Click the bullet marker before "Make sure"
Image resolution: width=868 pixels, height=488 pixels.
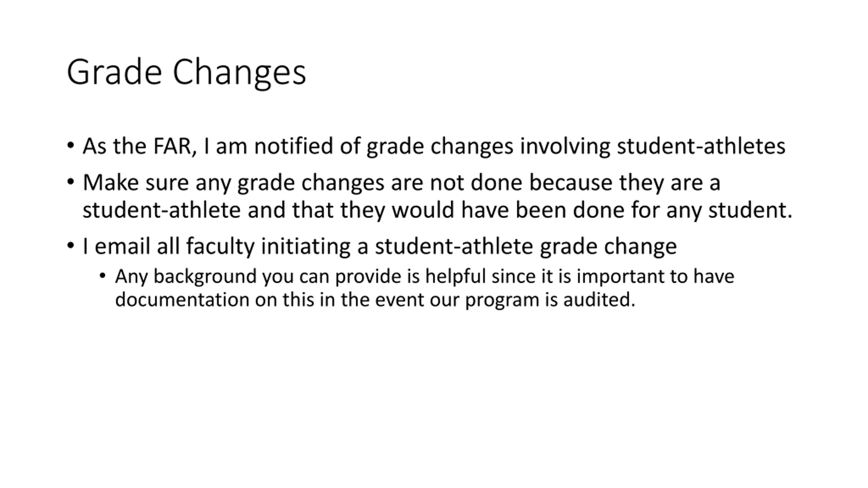[71, 182]
